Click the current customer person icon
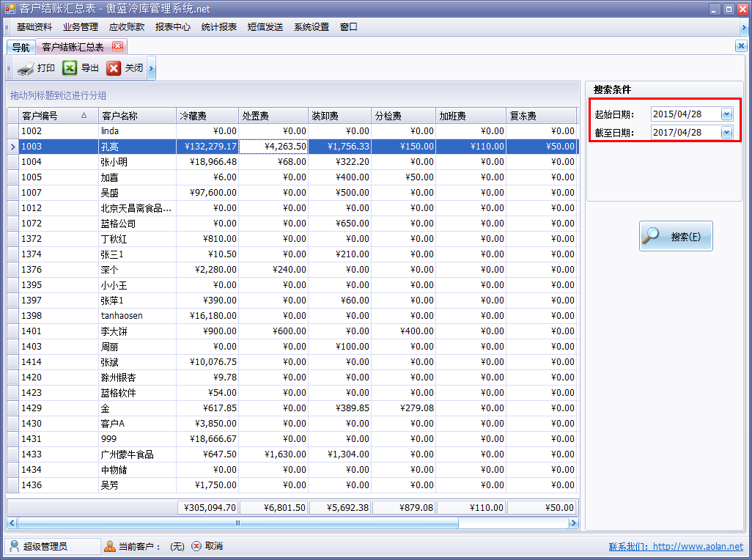 click(110, 546)
